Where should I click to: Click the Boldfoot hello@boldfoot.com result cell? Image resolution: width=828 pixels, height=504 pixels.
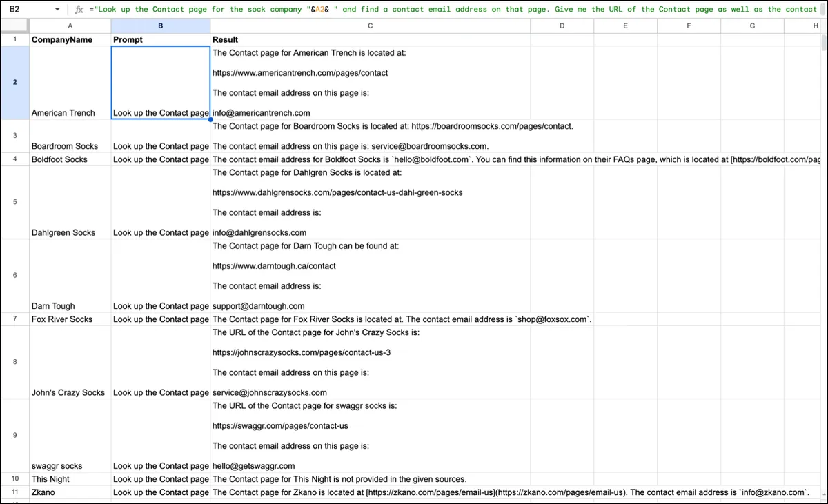pyautogui.click(x=516, y=159)
